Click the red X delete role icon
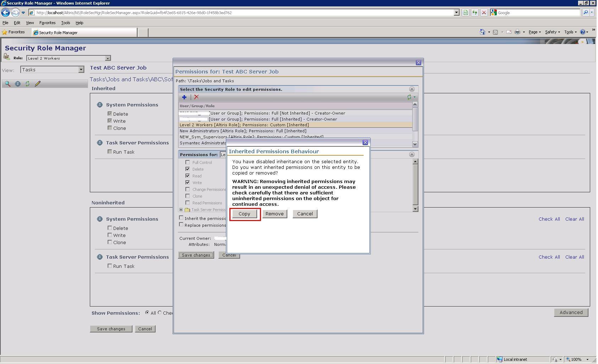 click(x=196, y=97)
